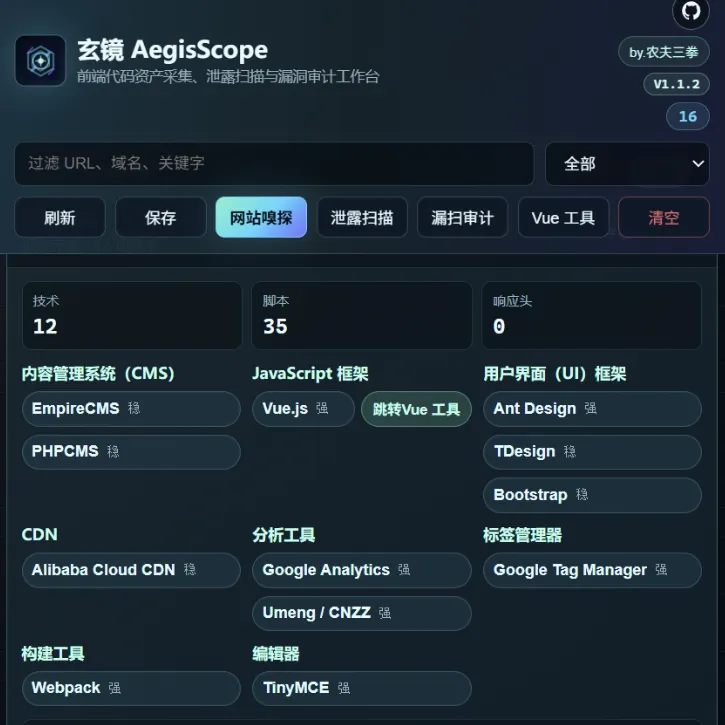Click the by.农夫三拳 author badge
This screenshot has height=725, width=725.
coord(664,52)
